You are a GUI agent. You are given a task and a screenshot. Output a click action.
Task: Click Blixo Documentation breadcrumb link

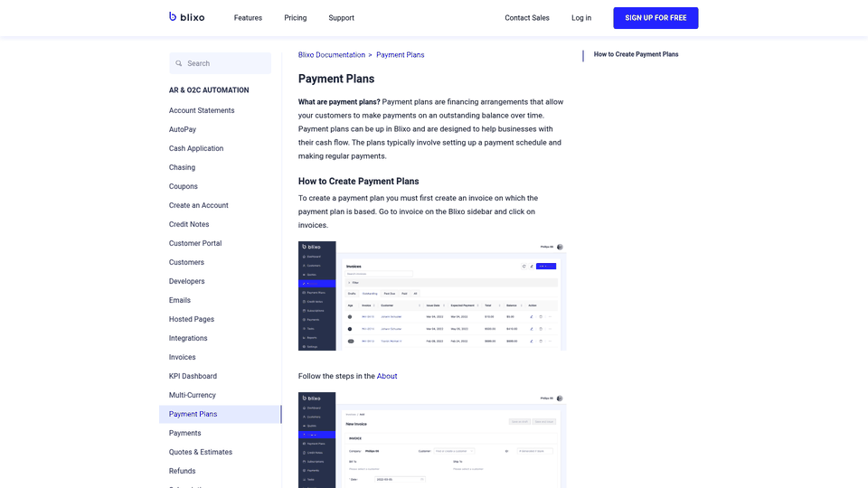pos(332,55)
